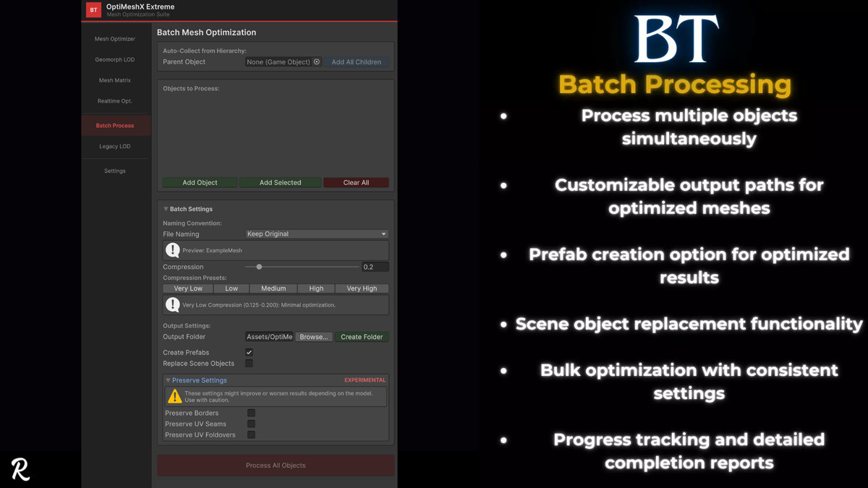The image size is (868, 488).
Task: Open the Mesh Optimizer tab
Action: pos(115,39)
